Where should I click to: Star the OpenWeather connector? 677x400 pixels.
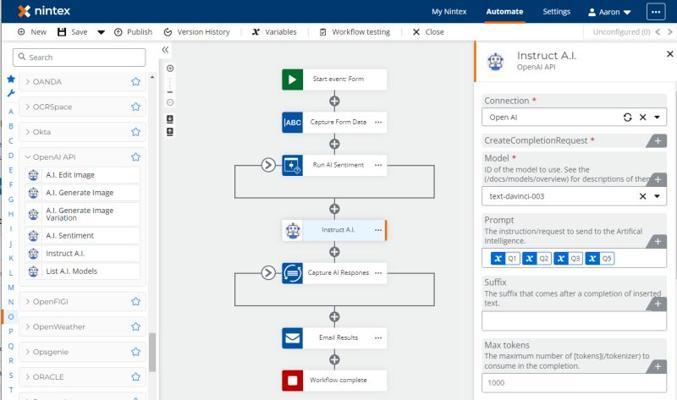point(136,327)
